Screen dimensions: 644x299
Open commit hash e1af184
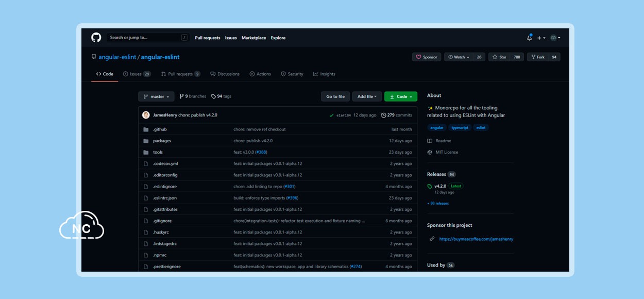(344, 115)
